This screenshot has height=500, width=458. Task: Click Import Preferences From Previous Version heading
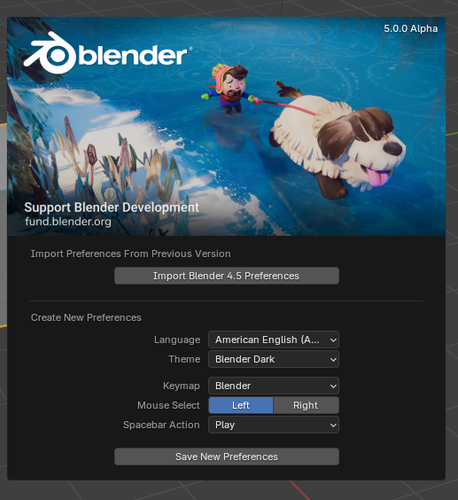point(131,254)
